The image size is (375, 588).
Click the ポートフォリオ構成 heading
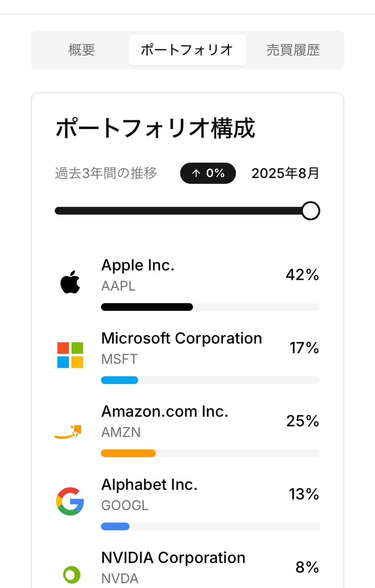pos(156,128)
